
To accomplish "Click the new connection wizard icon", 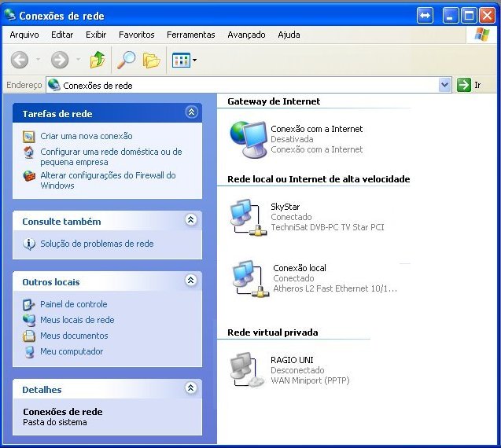I will coord(29,136).
